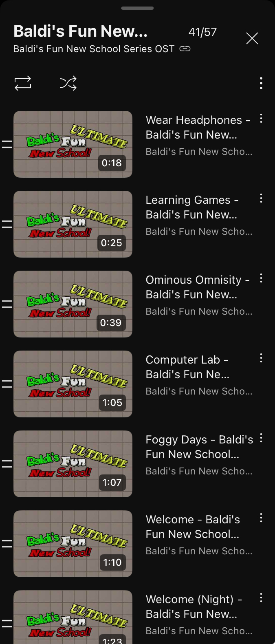Click the playlist link icon
Image resolution: width=275 pixels, height=644 pixels.
click(185, 49)
